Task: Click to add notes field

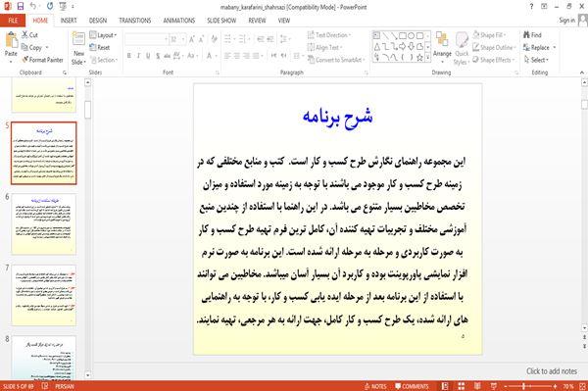Action: [551, 371]
